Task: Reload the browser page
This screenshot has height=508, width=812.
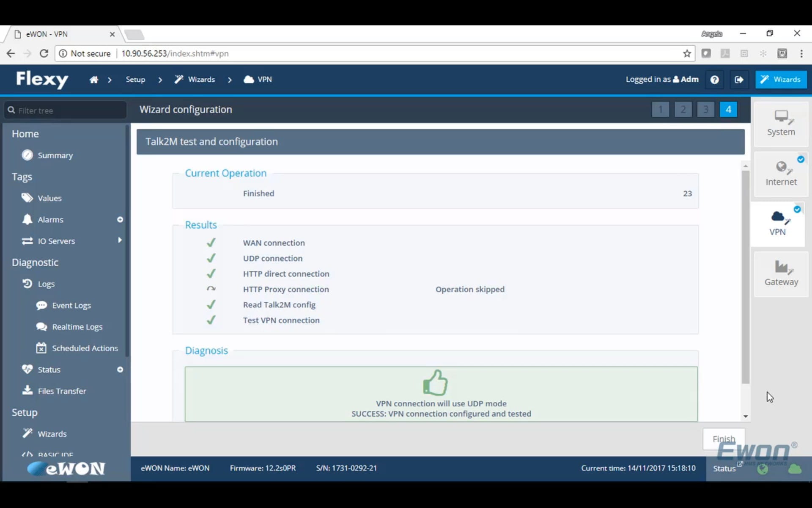Action: 44,53
